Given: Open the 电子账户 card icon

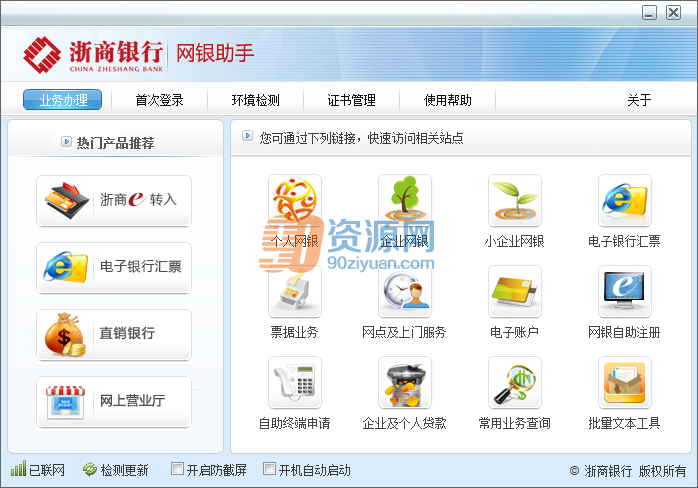Looking at the screenshot, I should (515, 291).
